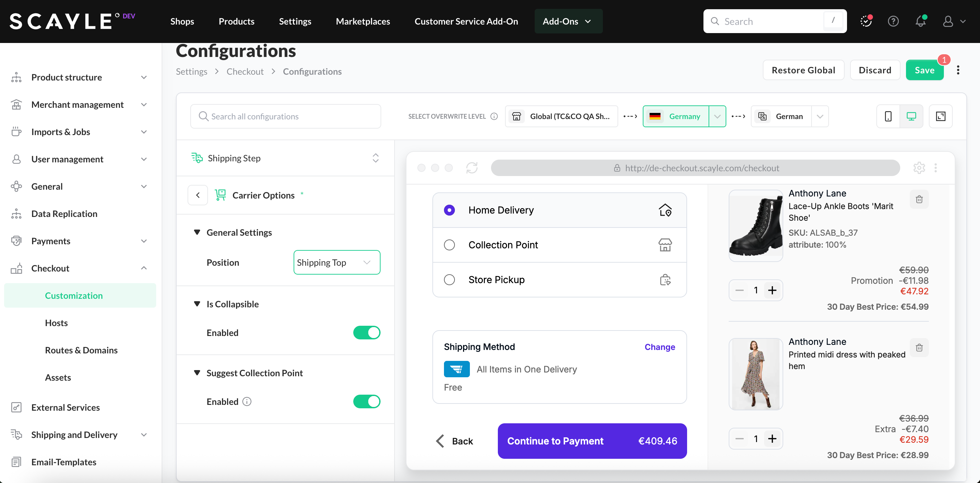The image size is (980, 483).
Task: Disable the Is Collapsible toggle
Action: [x=366, y=333]
